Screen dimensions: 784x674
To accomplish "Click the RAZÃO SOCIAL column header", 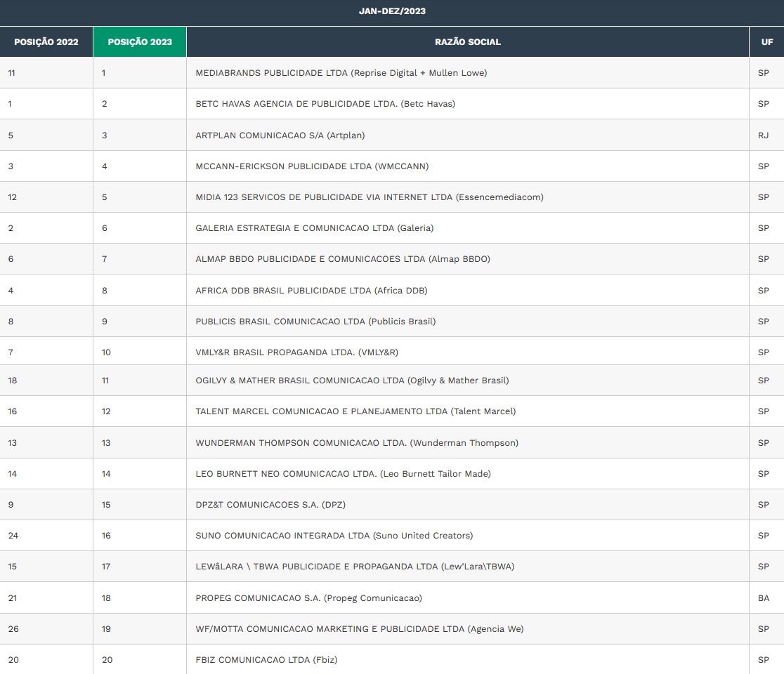I will pos(467,42).
